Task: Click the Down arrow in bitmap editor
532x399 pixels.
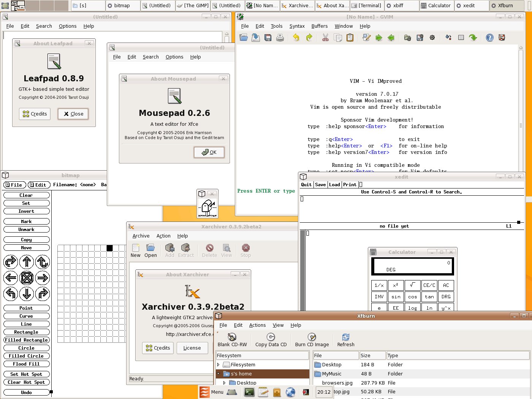Action: (27, 294)
